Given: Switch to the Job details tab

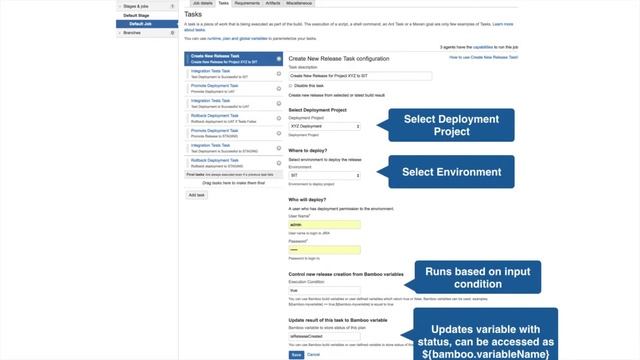Looking at the screenshot, I should [203, 3].
